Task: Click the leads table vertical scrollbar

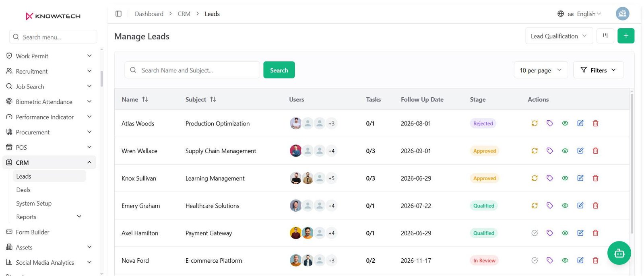Action: 632,163
